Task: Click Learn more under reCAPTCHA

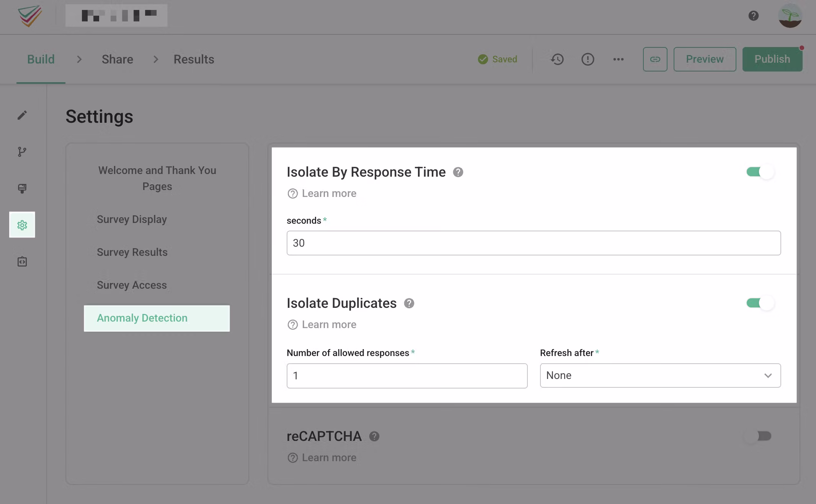Action: (x=322, y=458)
